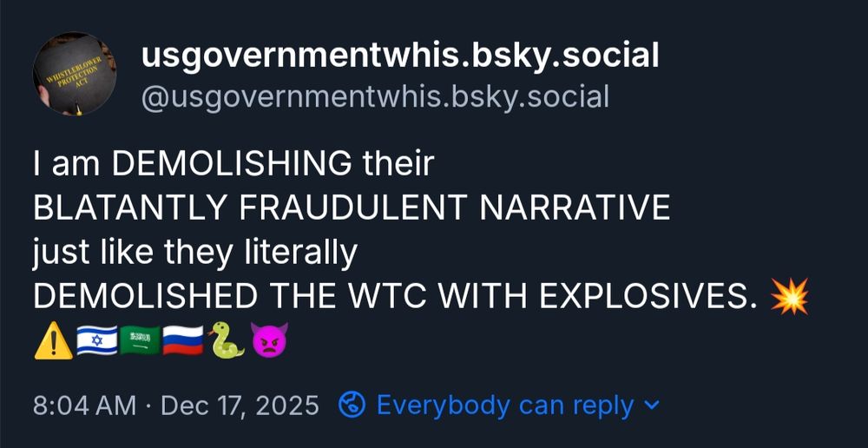The height and width of the screenshot is (448, 868).
Task: Click the 8:04 AM timestamp
Action: tap(84, 406)
